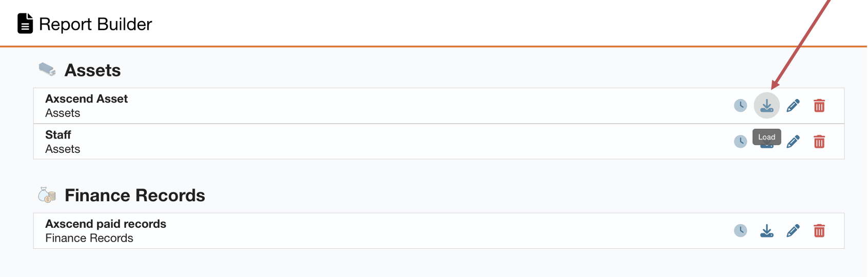Delete the Axscend paid records report
The height and width of the screenshot is (277, 868).
[x=819, y=231]
